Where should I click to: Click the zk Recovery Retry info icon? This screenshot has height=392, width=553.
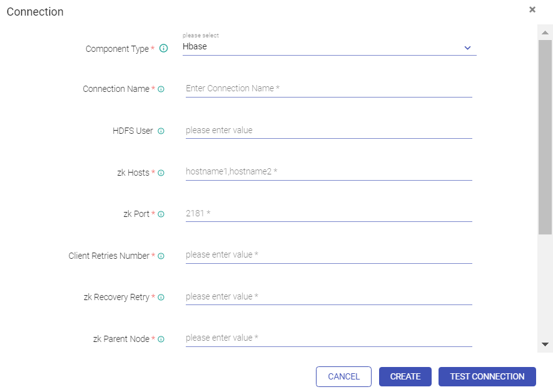coord(161,298)
